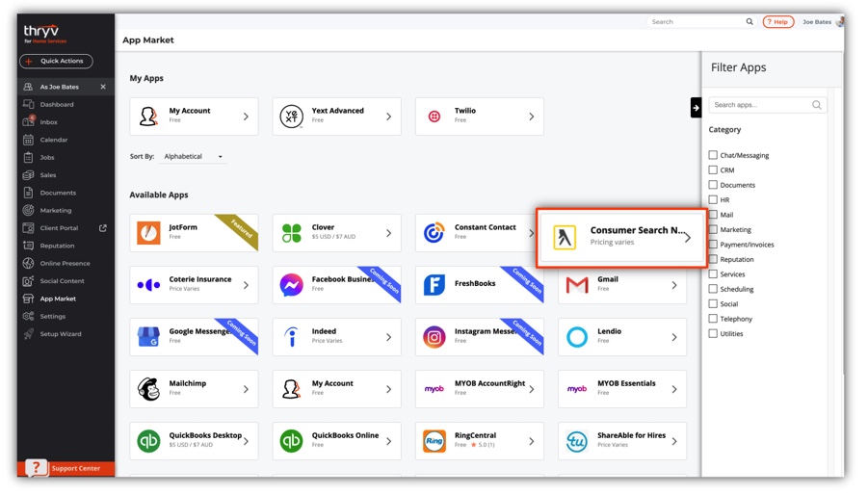Click the Mailchimp monkey icon
868x494 pixels.
148,389
